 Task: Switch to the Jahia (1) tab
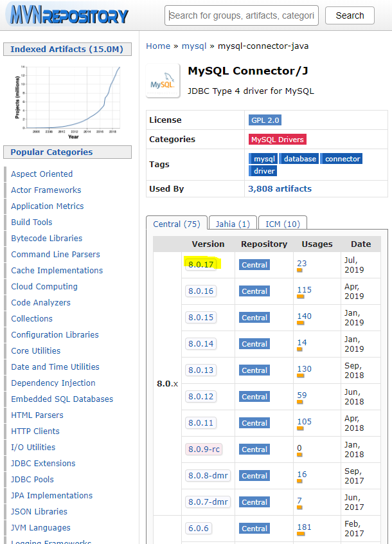233,224
